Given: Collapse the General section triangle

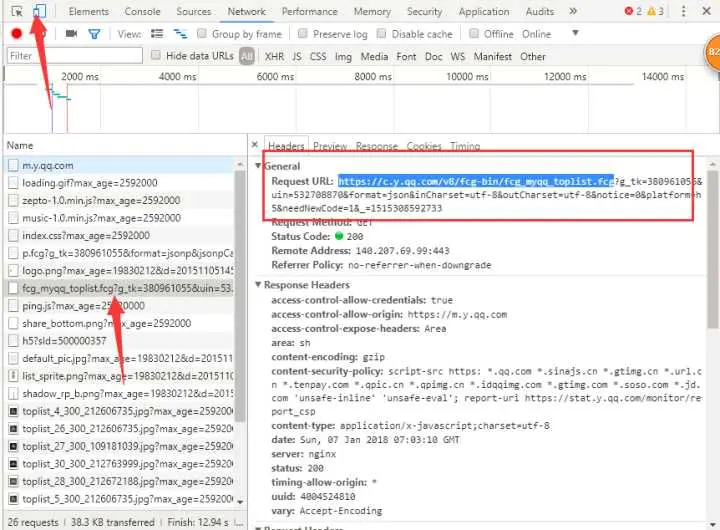Looking at the screenshot, I should pos(258,165).
